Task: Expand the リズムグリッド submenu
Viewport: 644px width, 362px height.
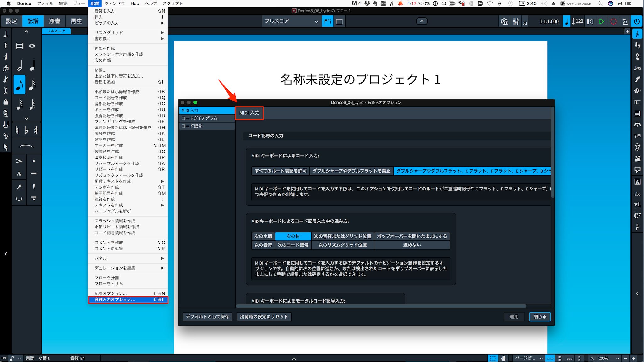Action: pyautogui.click(x=128, y=32)
